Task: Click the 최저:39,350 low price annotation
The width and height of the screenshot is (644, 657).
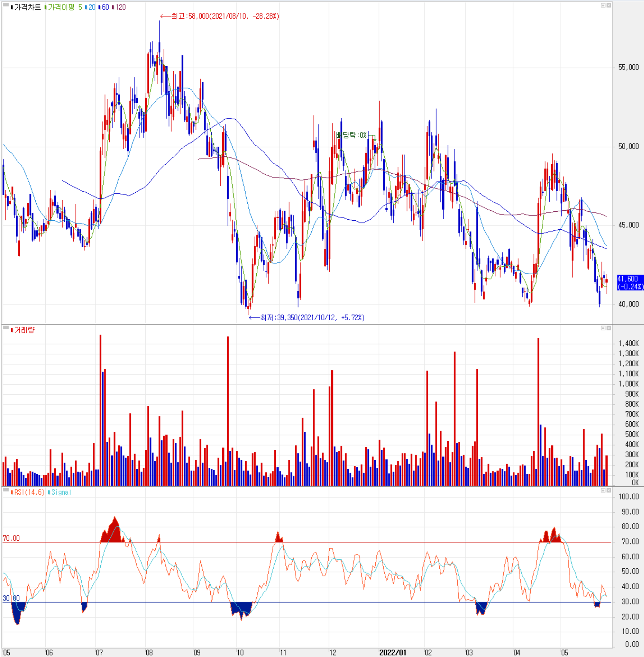Action: tap(307, 318)
